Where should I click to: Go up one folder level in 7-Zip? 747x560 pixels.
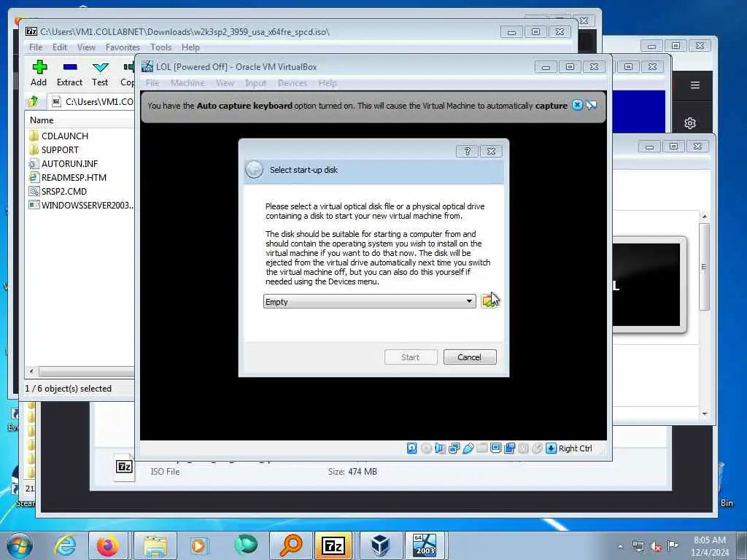(x=34, y=101)
